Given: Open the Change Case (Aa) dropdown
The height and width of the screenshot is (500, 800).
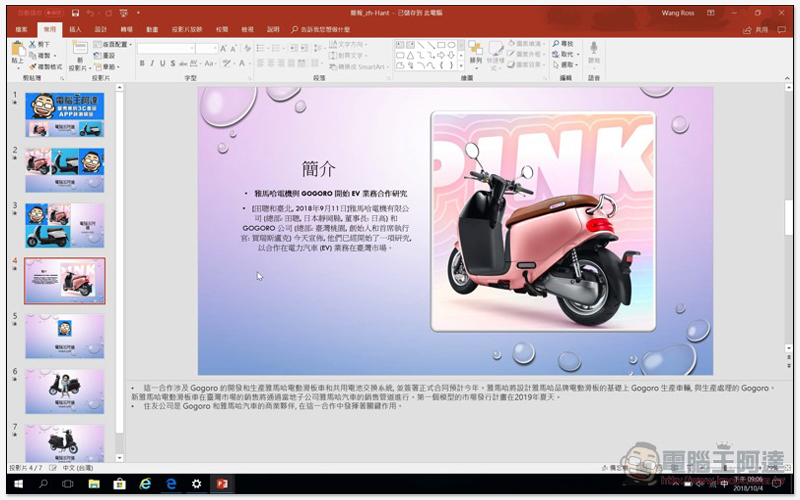Looking at the screenshot, I should 209,63.
